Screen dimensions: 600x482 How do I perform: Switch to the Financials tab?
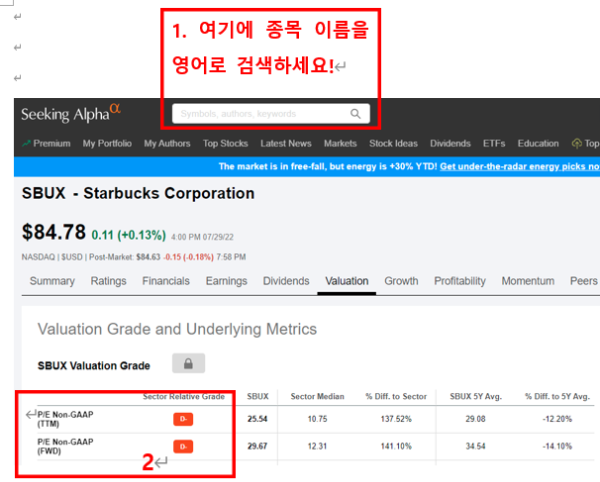point(166,281)
